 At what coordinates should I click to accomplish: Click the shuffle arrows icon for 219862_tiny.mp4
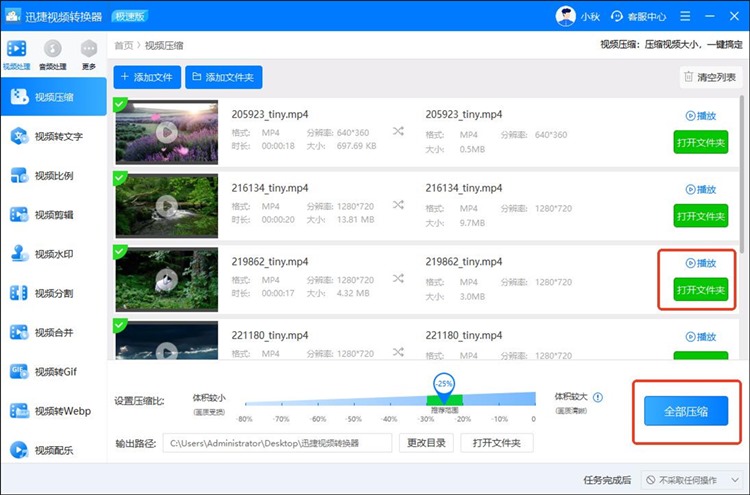tap(398, 278)
